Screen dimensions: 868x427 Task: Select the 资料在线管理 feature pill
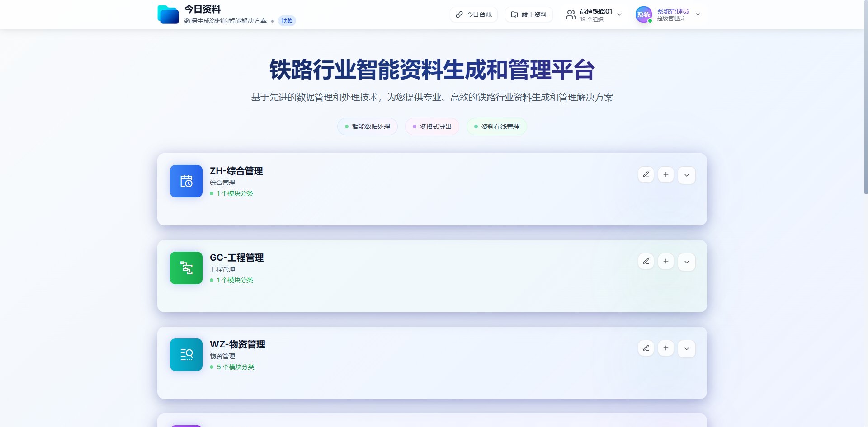pyautogui.click(x=497, y=127)
